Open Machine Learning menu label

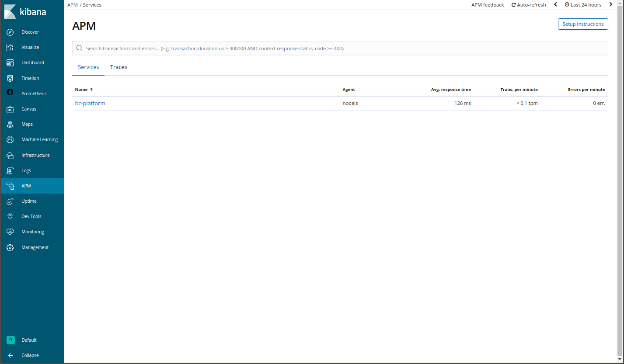tap(39, 139)
